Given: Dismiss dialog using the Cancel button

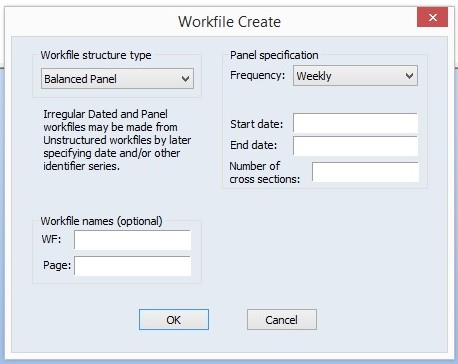Looking at the screenshot, I should point(282,320).
